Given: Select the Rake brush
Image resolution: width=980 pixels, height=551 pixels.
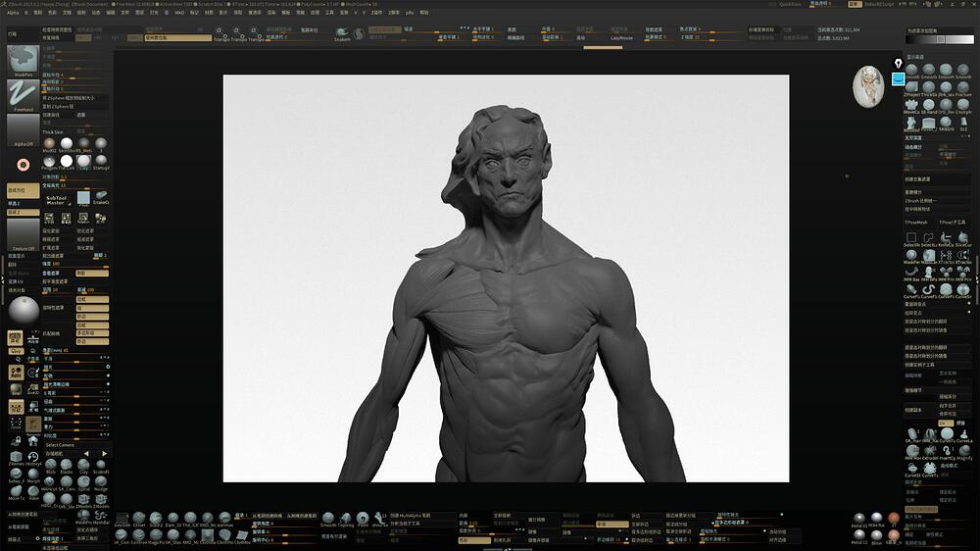Looking at the screenshot, I should point(32,491).
